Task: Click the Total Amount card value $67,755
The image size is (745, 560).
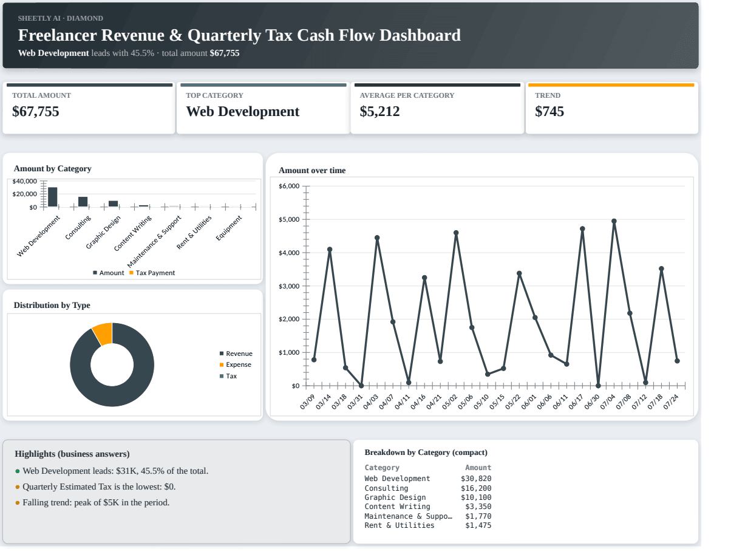Action: pyautogui.click(x=36, y=111)
